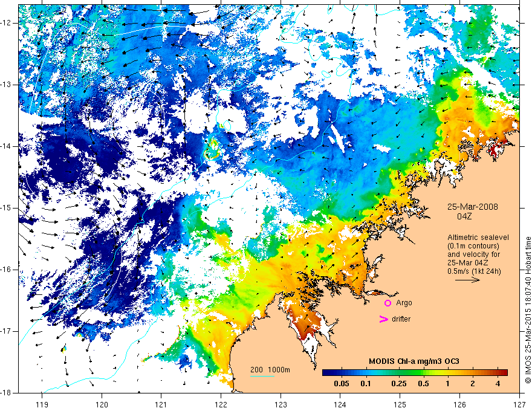Click the 'Argo' legend label
The image size is (532, 411).
pyautogui.click(x=404, y=303)
